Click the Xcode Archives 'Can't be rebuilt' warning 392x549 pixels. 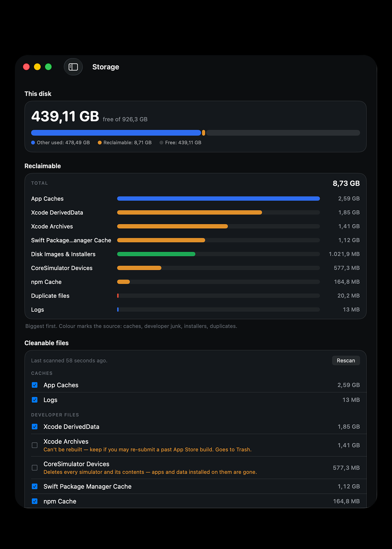(x=147, y=450)
